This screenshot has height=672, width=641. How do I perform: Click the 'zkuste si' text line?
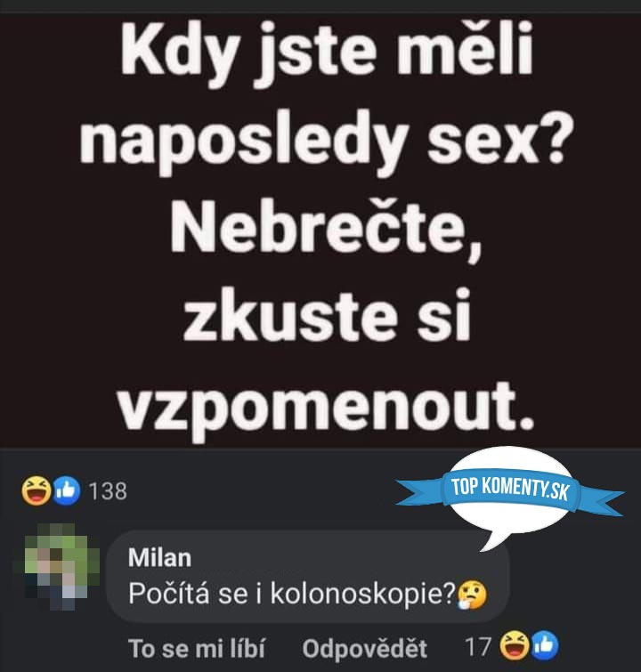(x=327, y=316)
